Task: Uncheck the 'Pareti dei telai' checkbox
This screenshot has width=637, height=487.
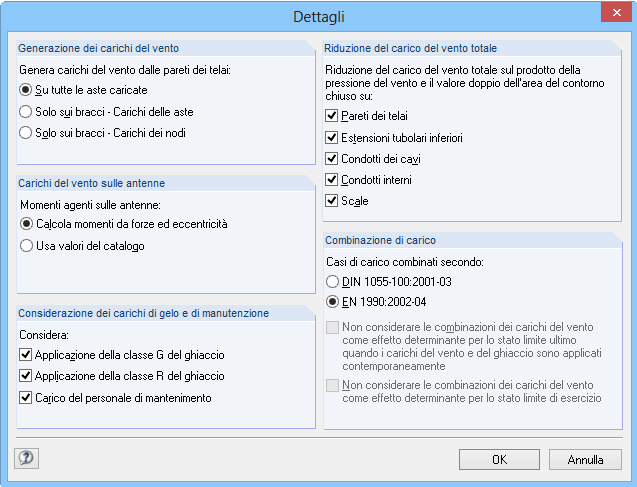Action: (333, 117)
